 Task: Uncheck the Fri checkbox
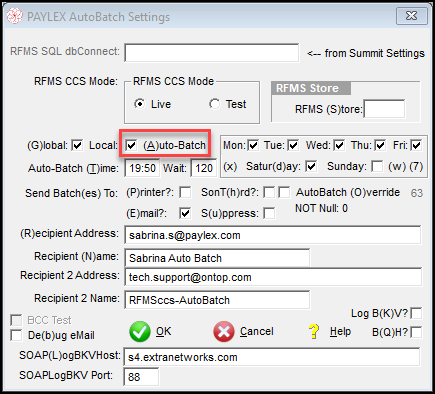tap(416, 145)
